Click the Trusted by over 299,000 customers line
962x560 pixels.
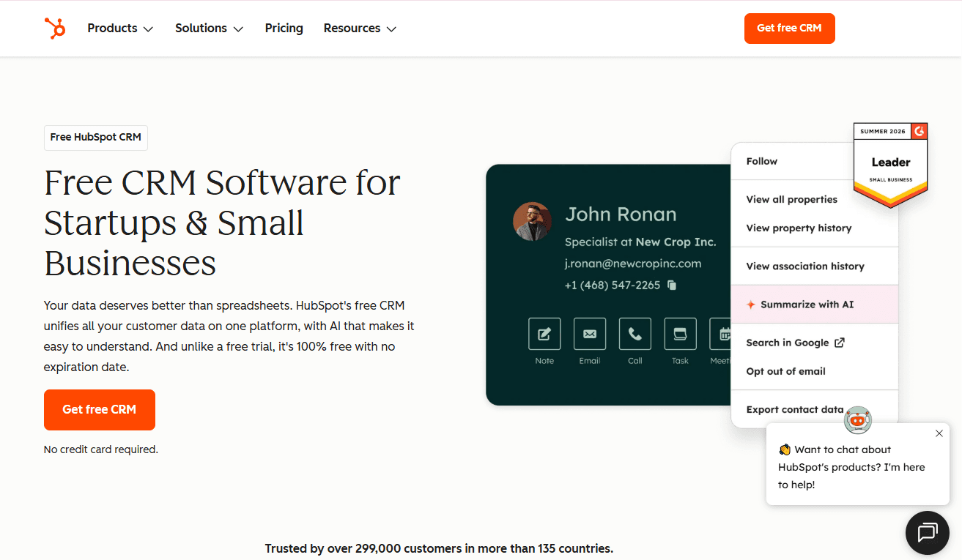tap(439, 548)
